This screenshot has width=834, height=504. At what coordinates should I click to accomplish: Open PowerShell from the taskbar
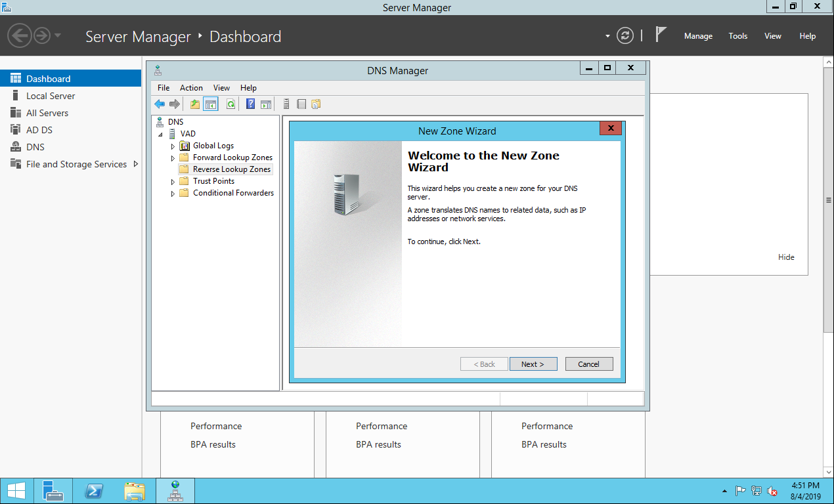pos(94,491)
